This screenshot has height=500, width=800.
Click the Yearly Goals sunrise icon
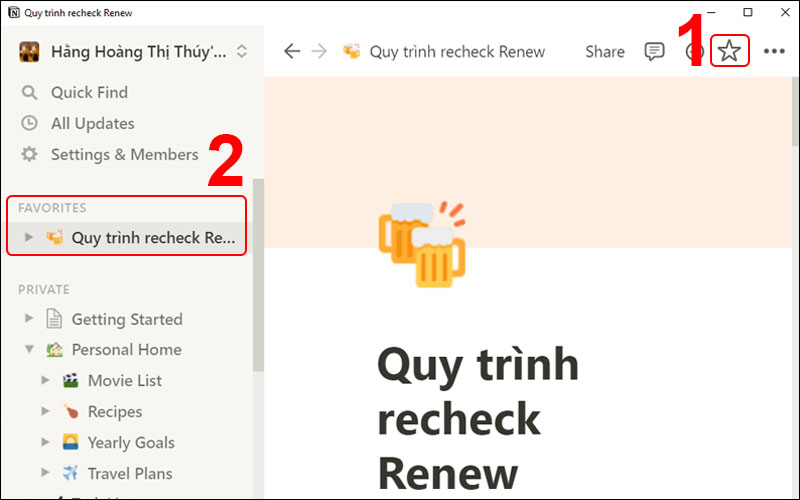click(71, 442)
